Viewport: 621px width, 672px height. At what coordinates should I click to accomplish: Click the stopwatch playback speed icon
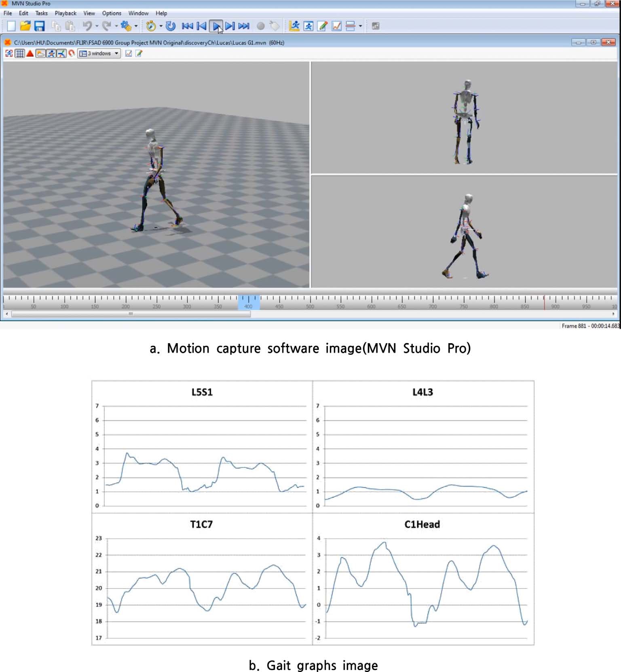click(x=151, y=26)
